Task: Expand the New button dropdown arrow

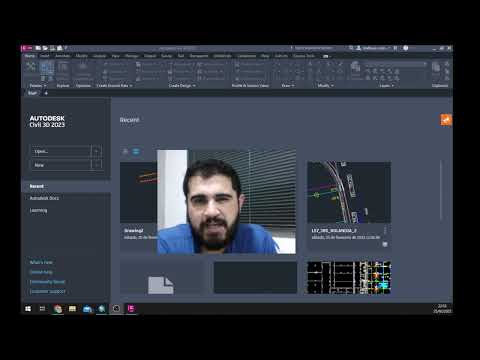Action: [x=96, y=165]
